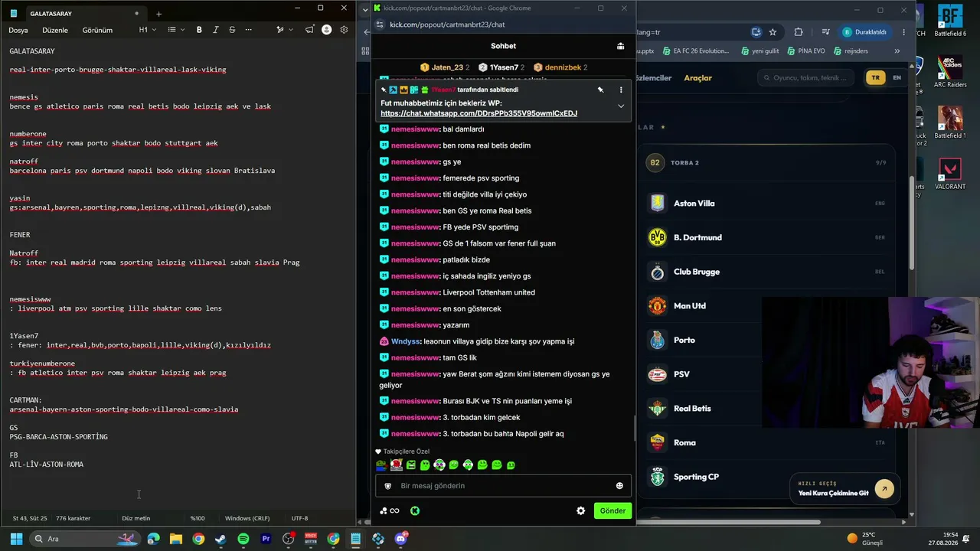Screen dimensions: 980x551
Task: Open the Notepad account profile icon
Action: pos(327,30)
